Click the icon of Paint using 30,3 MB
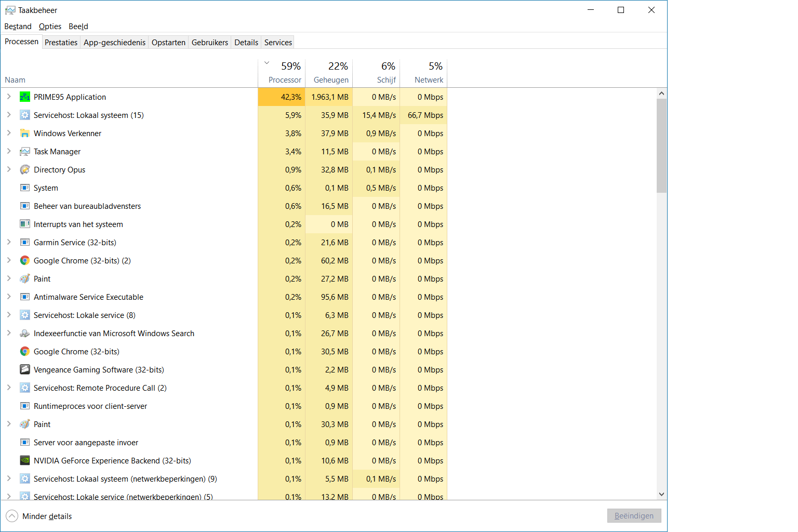This screenshot has height=532, width=798. click(25, 424)
